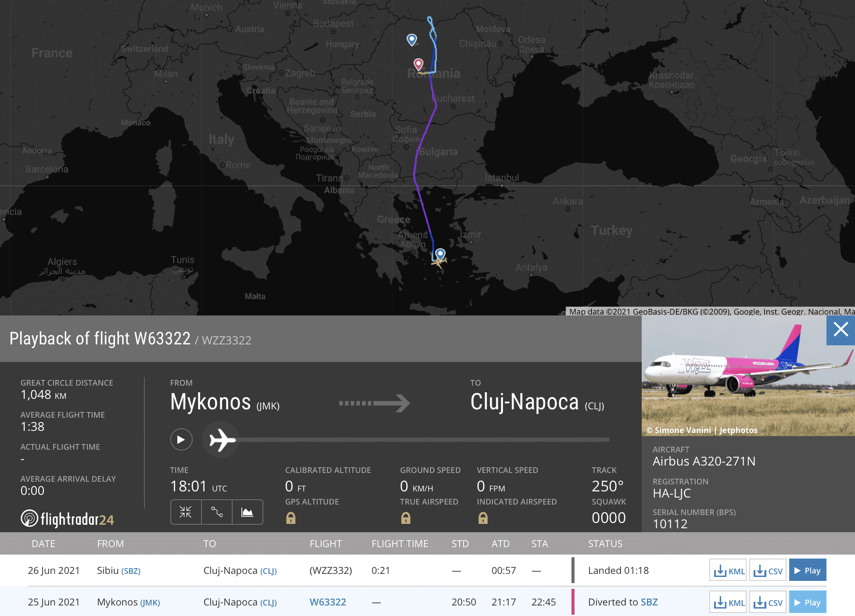Click the flightradar24 logo
Viewport: 855px width, 616px height.
(67, 519)
